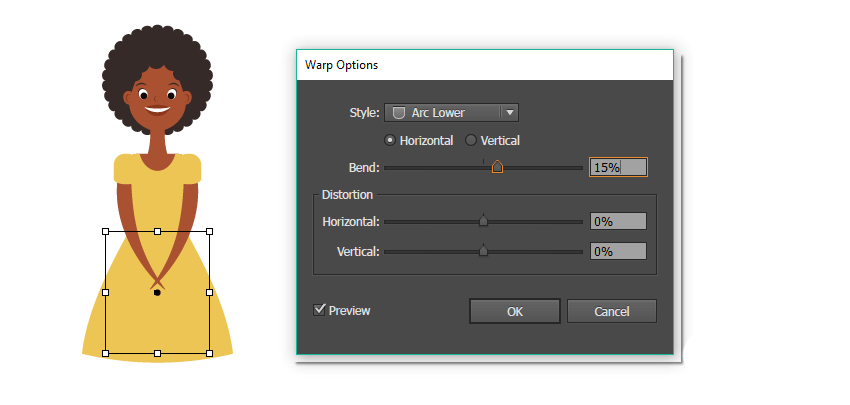Viewport: 850px width, 405px height.
Task: Click the top-left bounding box handle
Action: 106,231
